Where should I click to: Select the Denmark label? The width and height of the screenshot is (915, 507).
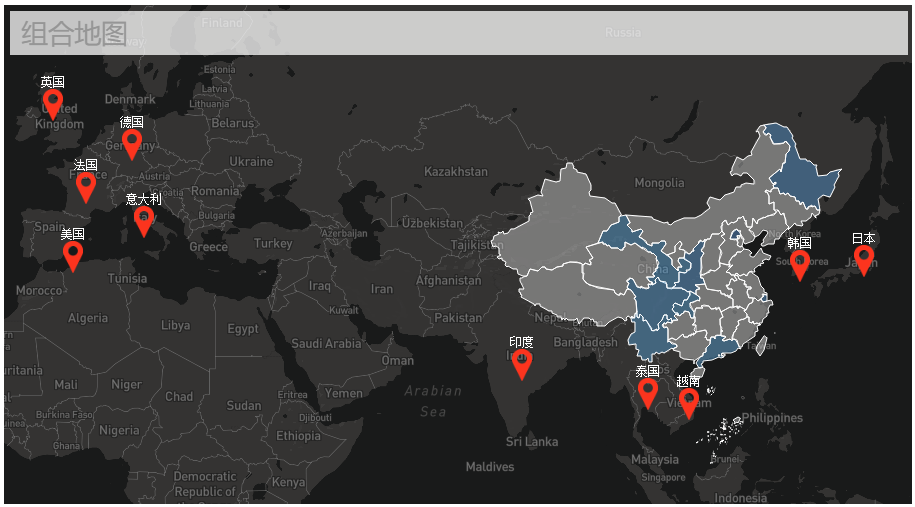point(130,99)
